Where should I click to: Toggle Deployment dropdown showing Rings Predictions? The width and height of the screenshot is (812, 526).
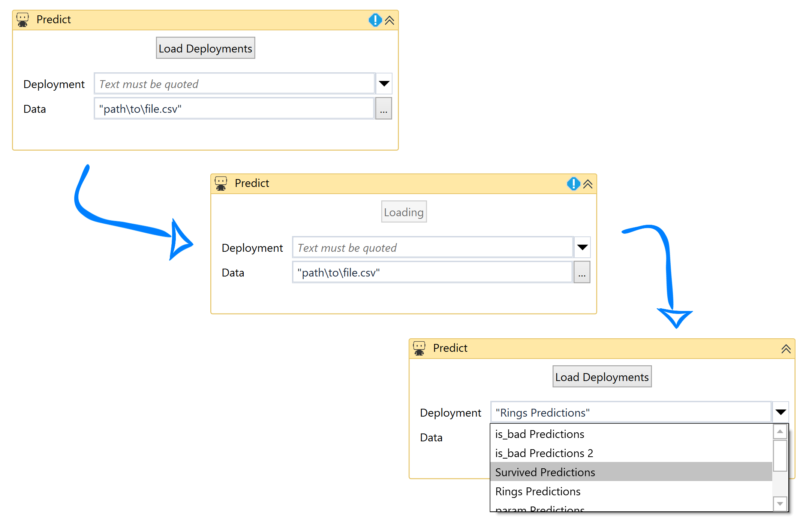(x=781, y=412)
